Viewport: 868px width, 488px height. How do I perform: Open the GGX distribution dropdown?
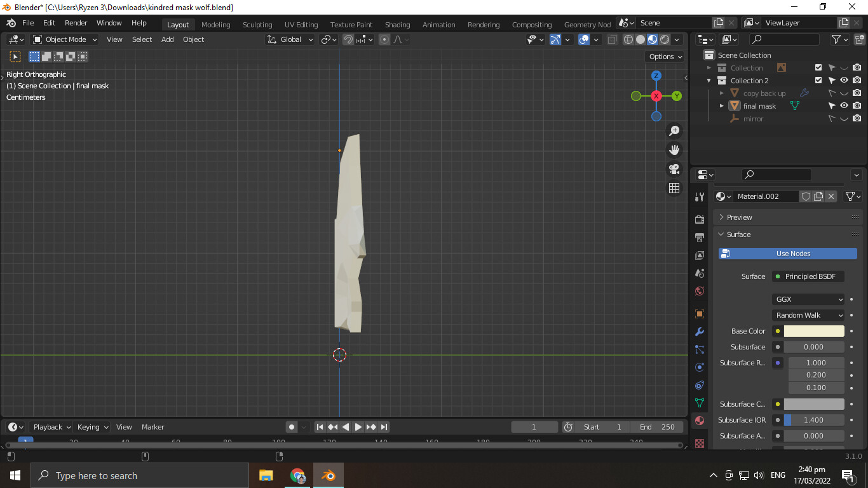(809, 299)
